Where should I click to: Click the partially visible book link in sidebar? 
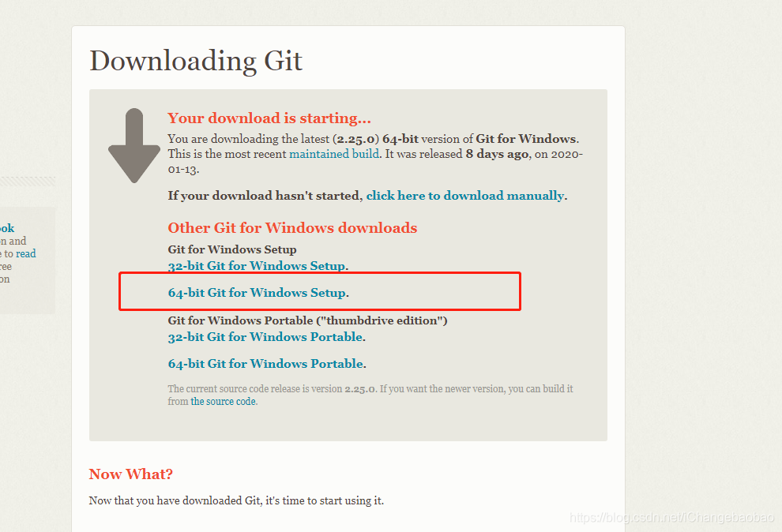pyautogui.click(x=7, y=228)
